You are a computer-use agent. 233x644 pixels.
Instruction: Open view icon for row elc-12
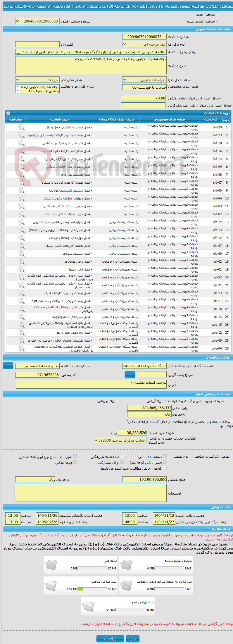point(21,238)
